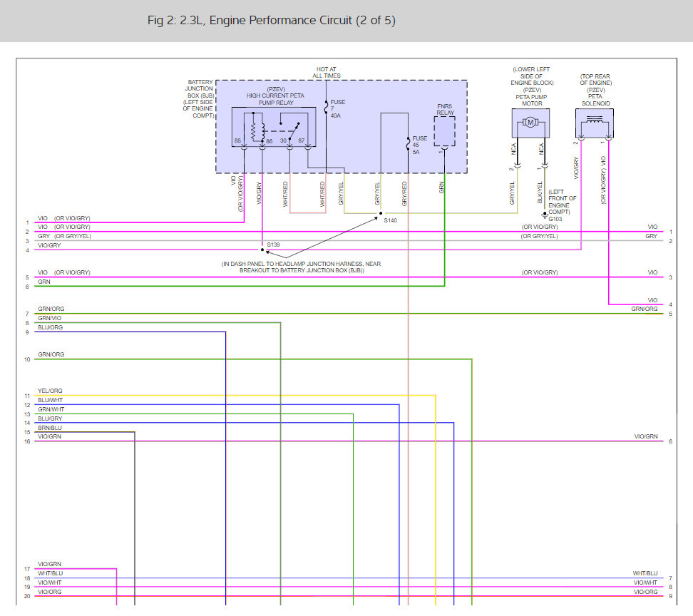Click relay terminal number 30
Viewport: 693px width, 616px height.
point(283,140)
